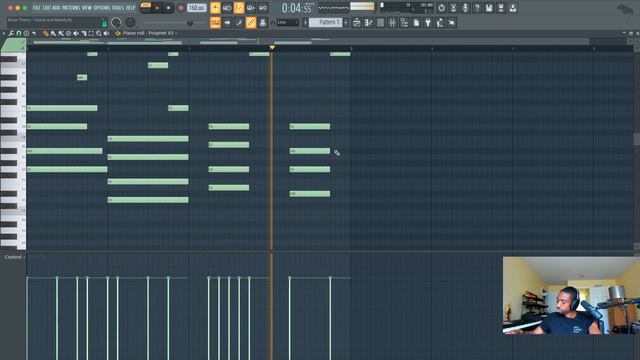Viewport: 640px width, 360px height.
Task: Open the Tempo tapper icon
Action: tap(440, 22)
